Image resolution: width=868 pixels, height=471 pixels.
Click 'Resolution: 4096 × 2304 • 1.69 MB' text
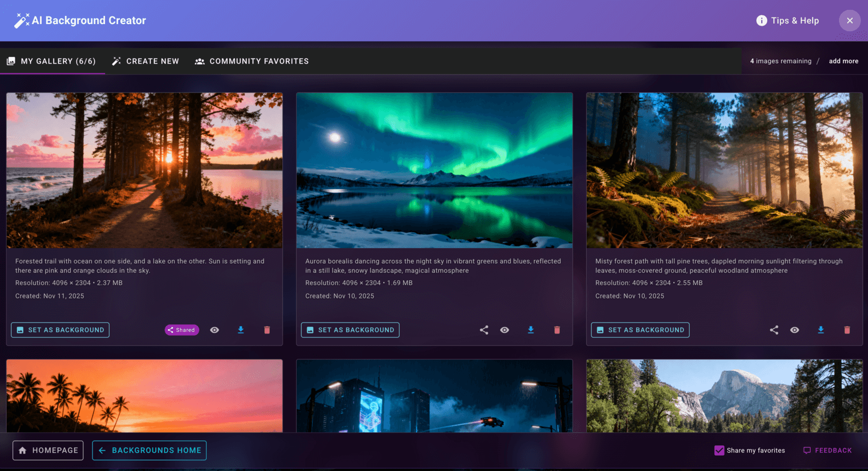(359, 283)
